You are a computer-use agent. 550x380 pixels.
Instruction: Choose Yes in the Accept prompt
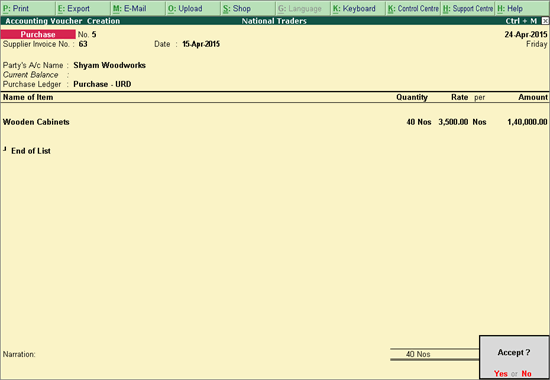(x=501, y=374)
